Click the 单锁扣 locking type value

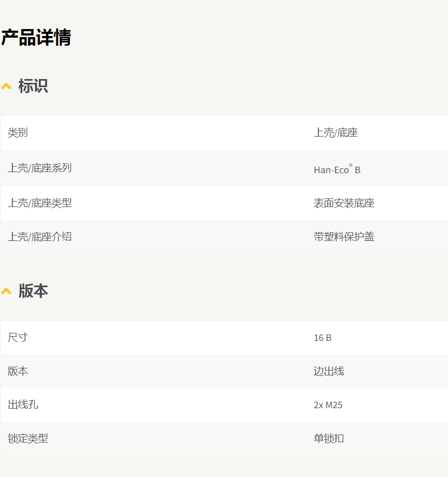tap(329, 439)
